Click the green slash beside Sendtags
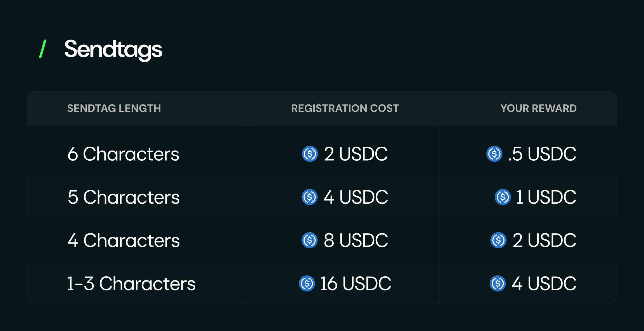This screenshot has width=644, height=331. click(x=42, y=49)
